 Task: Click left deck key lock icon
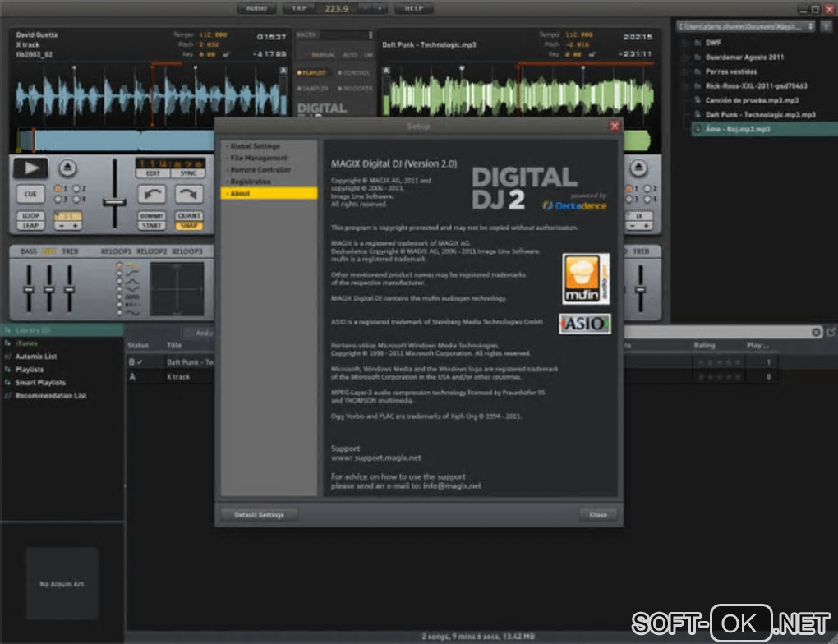(x=226, y=54)
